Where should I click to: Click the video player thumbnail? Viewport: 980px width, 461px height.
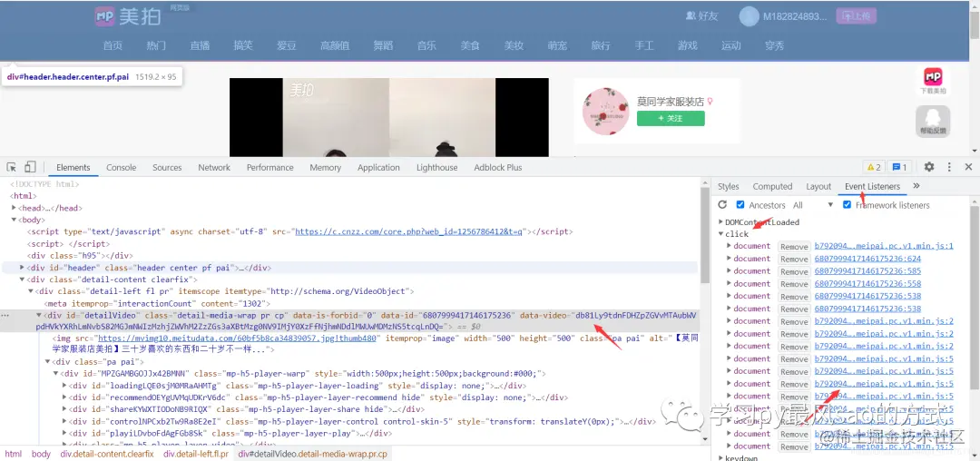(x=388, y=117)
